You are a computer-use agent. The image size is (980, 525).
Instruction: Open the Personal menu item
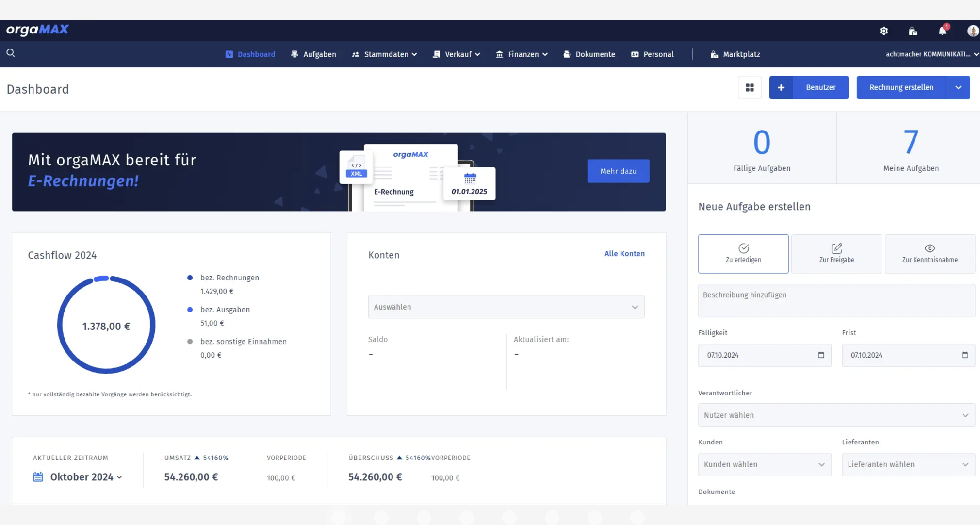[x=652, y=54]
